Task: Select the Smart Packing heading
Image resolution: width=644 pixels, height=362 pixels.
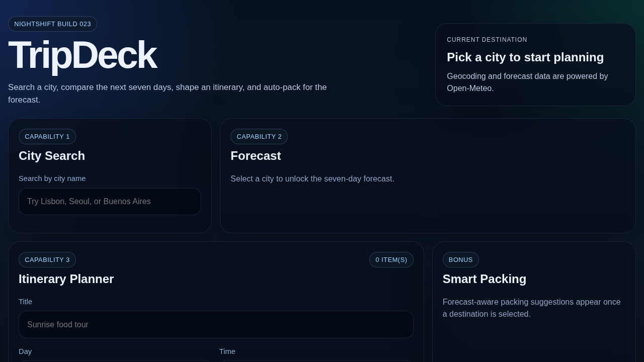Action: click(x=484, y=279)
